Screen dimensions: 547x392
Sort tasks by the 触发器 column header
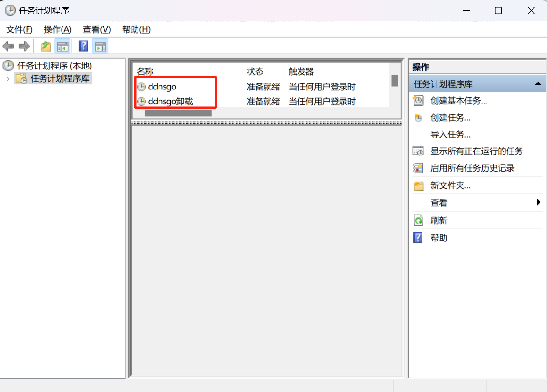(x=337, y=71)
